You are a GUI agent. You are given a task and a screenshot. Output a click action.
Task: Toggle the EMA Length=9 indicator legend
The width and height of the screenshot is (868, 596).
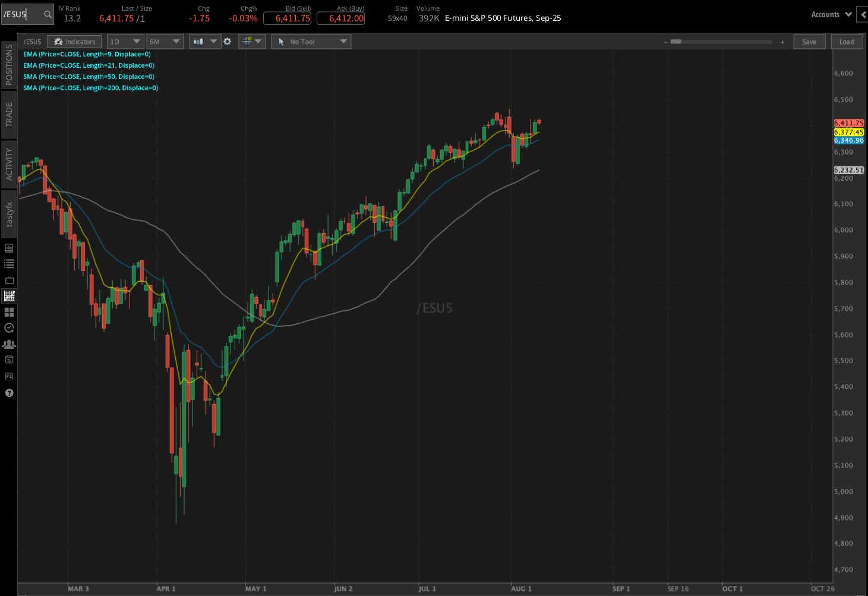[x=87, y=54]
